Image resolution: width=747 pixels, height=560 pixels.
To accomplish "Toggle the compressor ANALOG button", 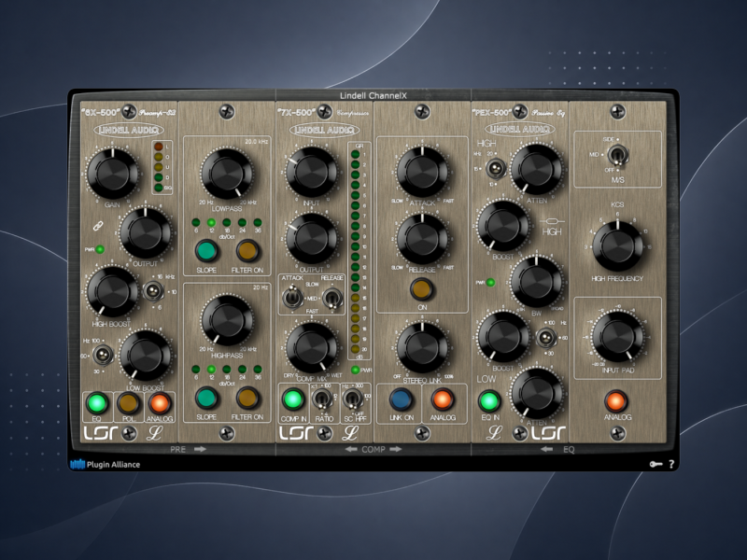I will [443, 399].
